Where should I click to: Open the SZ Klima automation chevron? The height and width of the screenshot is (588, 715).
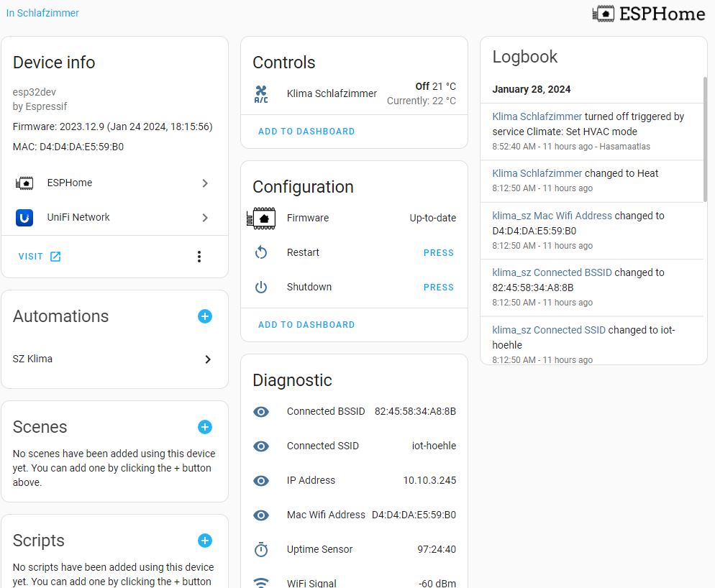coord(208,359)
